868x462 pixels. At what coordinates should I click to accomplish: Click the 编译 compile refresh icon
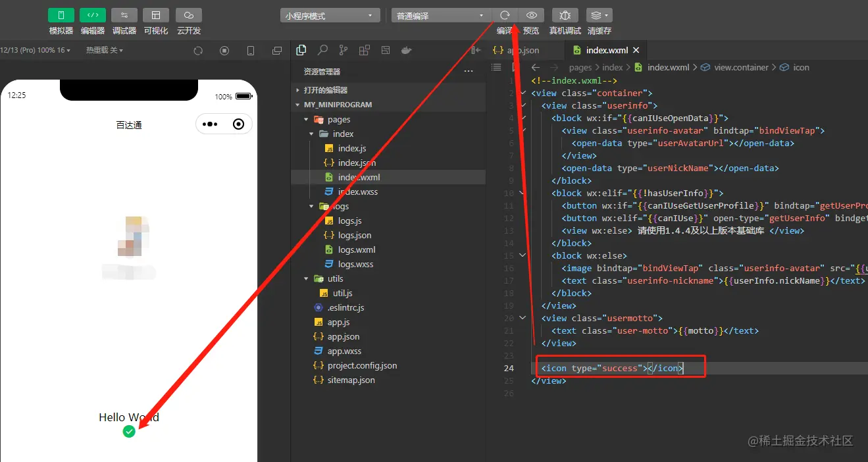(505, 15)
